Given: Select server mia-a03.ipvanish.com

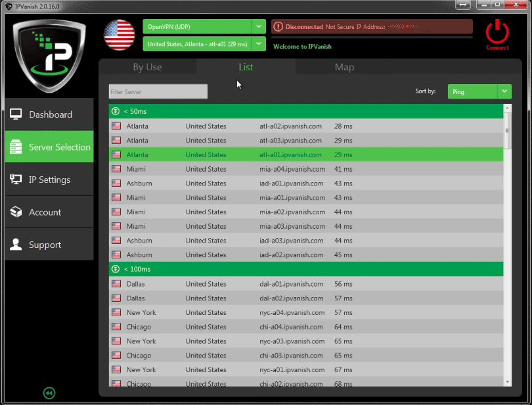Looking at the screenshot, I should (306, 226).
